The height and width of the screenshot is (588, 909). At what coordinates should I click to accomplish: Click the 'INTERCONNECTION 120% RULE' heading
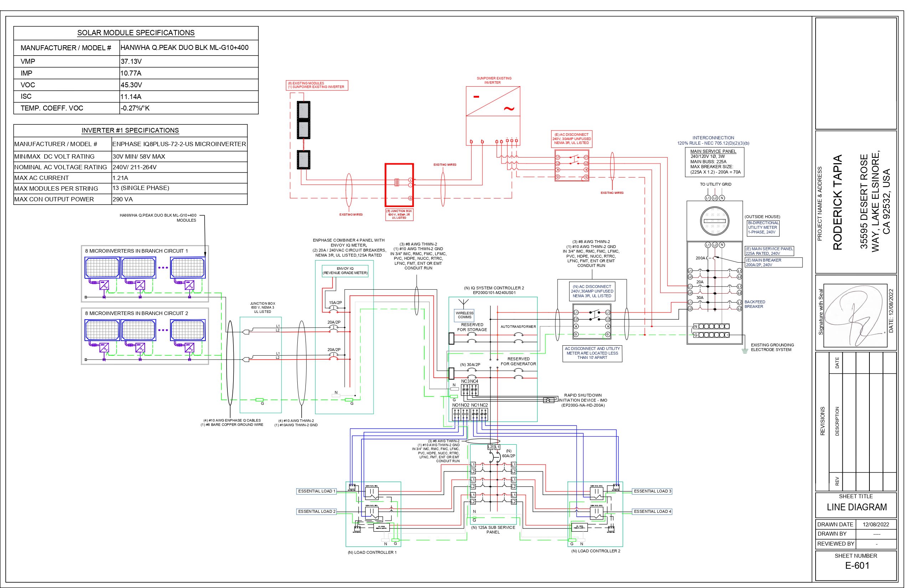pos(713,140)
